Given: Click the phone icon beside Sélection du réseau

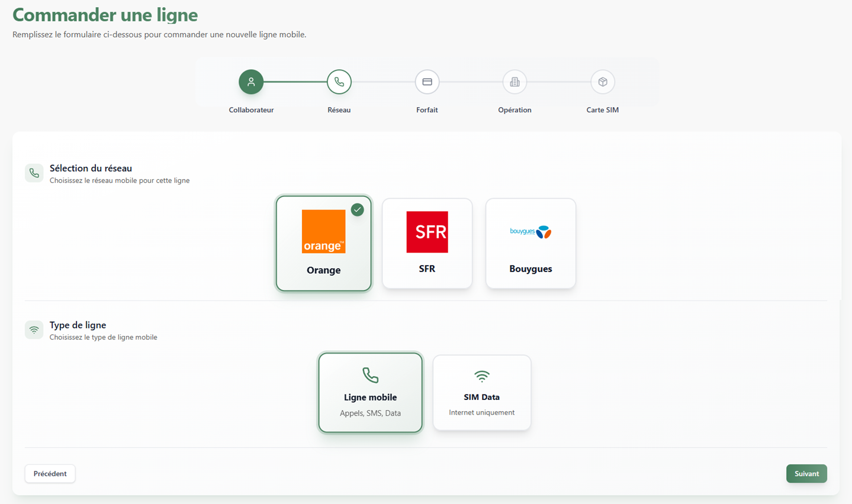Looking at the screenshot, I should (34, 173).
